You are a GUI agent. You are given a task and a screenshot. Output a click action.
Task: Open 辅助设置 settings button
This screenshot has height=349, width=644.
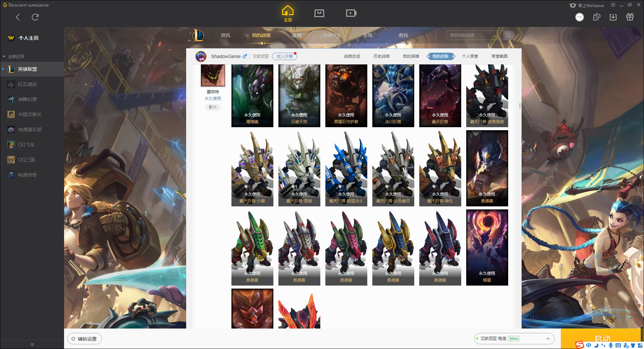[85, 339]
